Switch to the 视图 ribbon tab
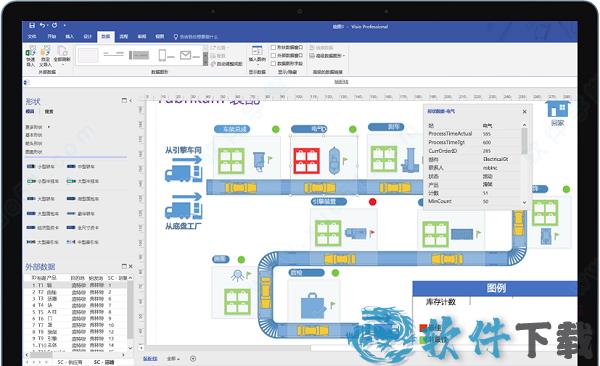Viewport: 600px width, 366px height. pyautogui.click(x=160, y=36)
